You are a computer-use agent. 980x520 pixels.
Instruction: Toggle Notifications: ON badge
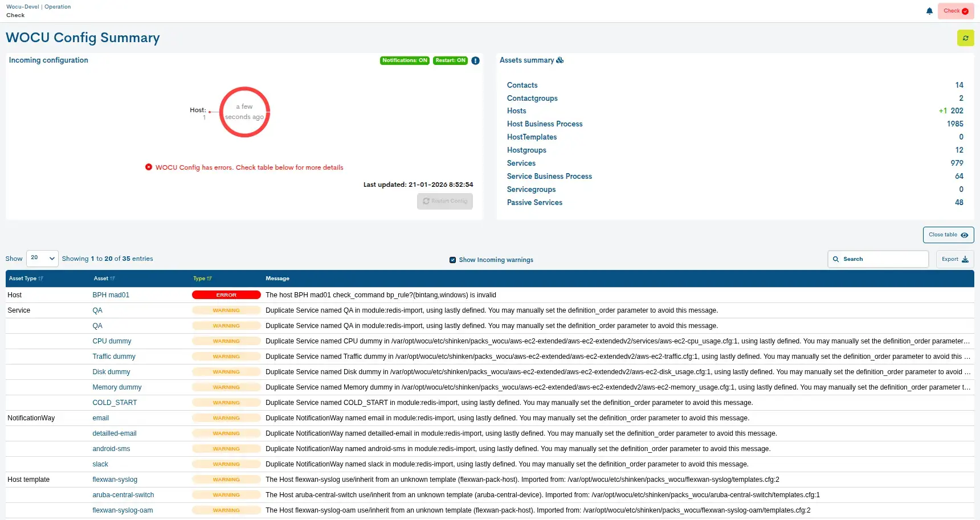point(405,60)
